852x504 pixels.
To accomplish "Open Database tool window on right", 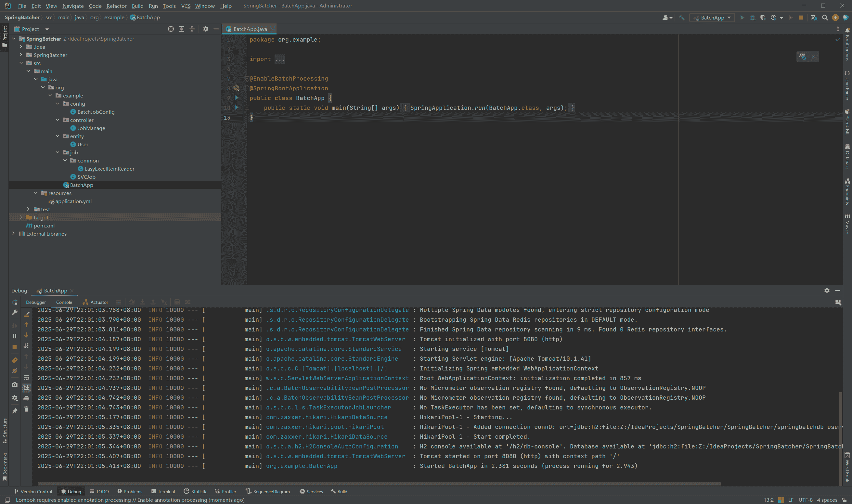I will tap(847, 157).
